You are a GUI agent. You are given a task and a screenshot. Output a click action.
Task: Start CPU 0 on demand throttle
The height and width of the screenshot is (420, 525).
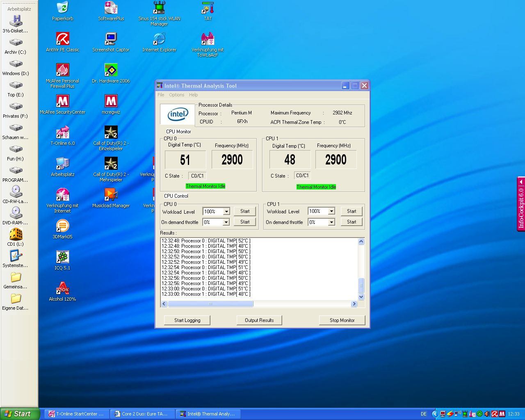pyautogui.click(x=245, y=222)
